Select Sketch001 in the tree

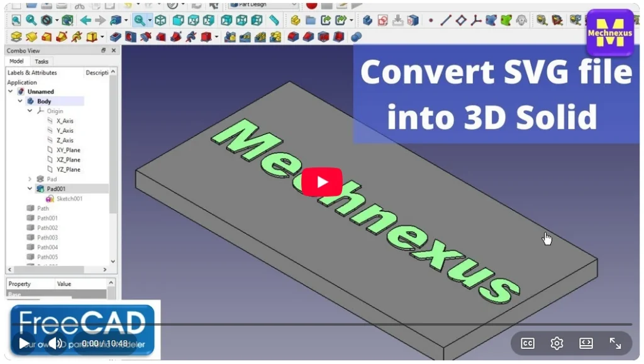pos(69,199)
